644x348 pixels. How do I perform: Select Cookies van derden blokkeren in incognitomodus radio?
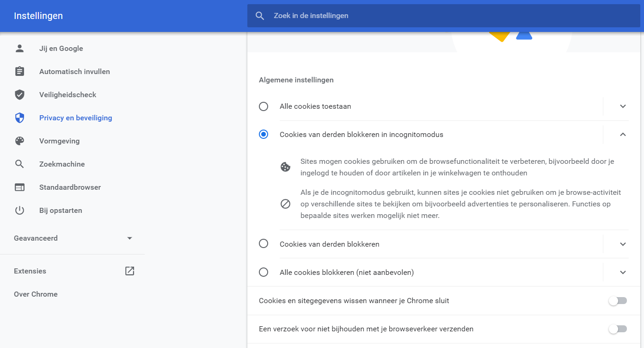[264, 135]
